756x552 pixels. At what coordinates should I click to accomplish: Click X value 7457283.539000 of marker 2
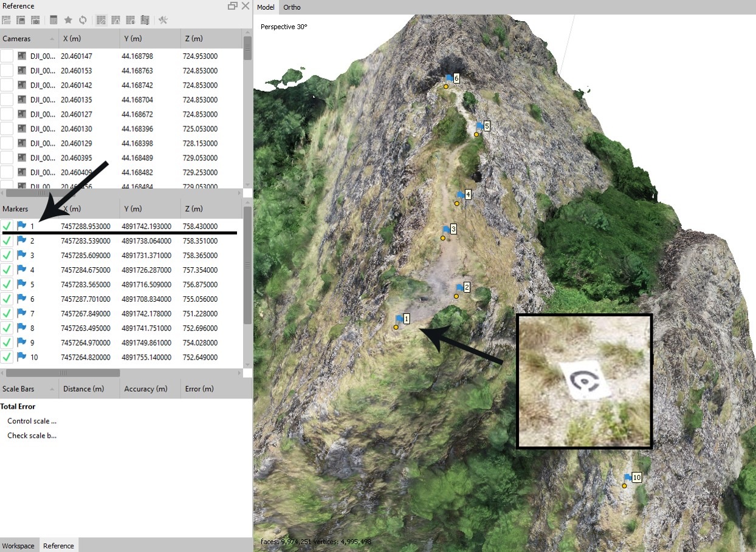point(86,240)
